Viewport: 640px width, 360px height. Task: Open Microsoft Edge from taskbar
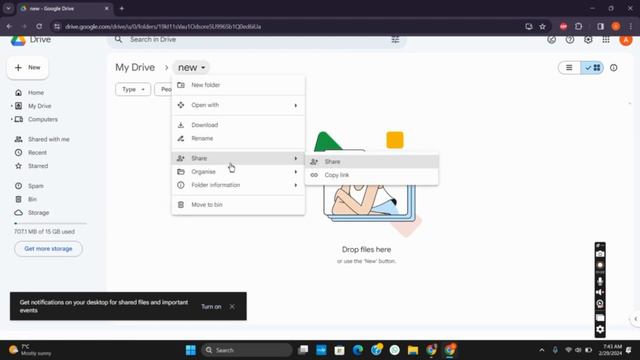pos(358,350)
